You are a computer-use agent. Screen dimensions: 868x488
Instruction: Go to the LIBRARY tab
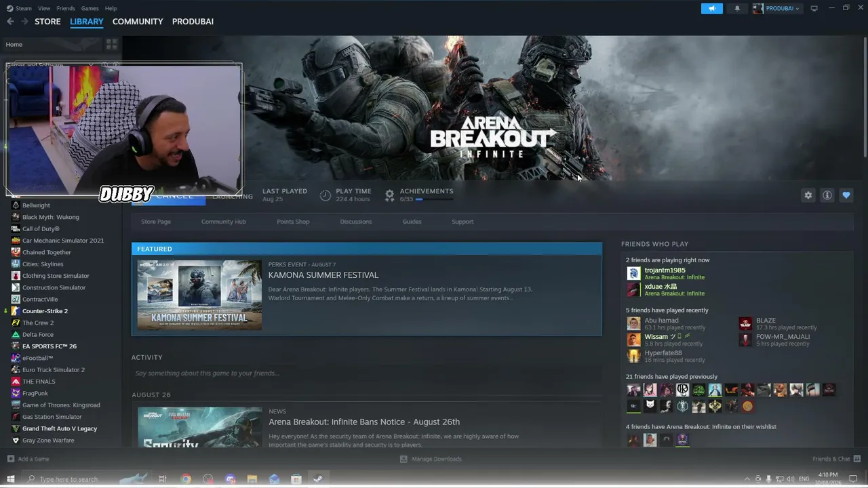[87, 22]
